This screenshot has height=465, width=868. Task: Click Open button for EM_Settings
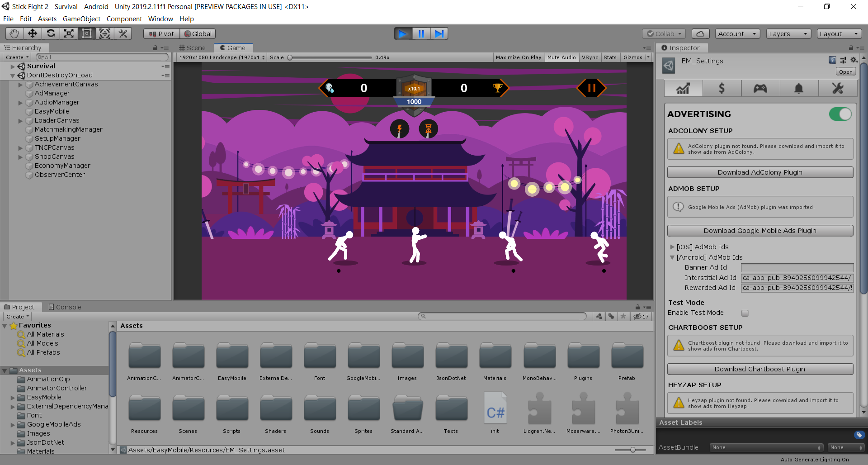pyautogui.click(x=845, y=72)
